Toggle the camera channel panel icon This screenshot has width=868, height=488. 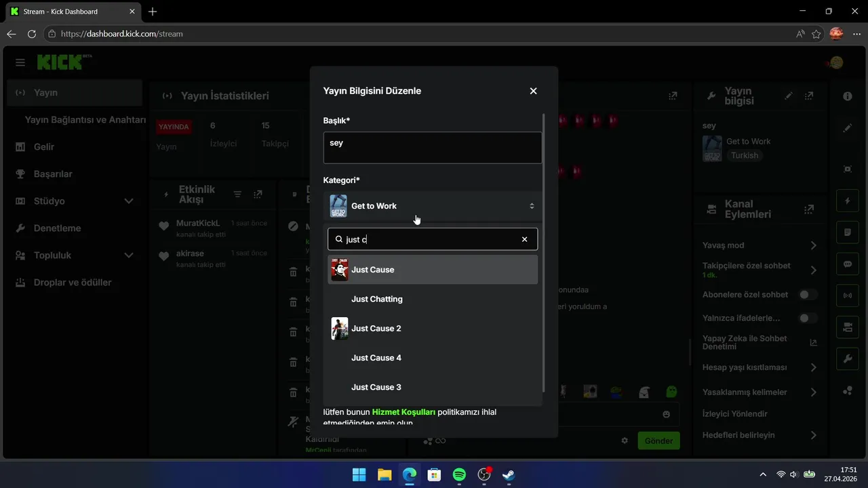pos(848,327)
